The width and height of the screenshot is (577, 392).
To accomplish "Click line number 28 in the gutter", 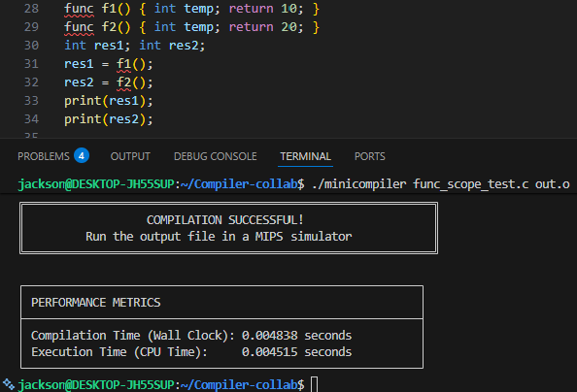I will tap(31, 9).
